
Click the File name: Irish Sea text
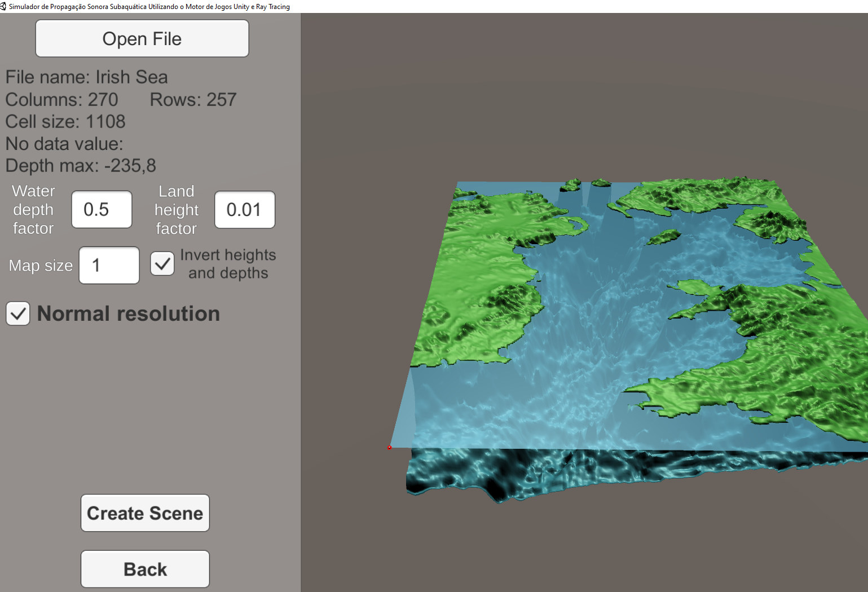pos(86,77)
